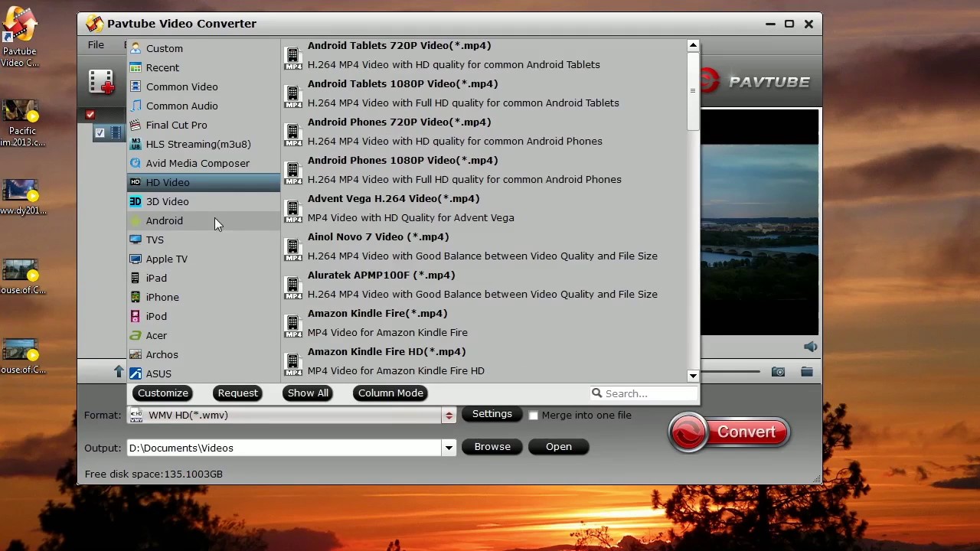Mute the preview volume speaker icon
This screenshot has height=551, width=980.
click(x=810, y=347)
